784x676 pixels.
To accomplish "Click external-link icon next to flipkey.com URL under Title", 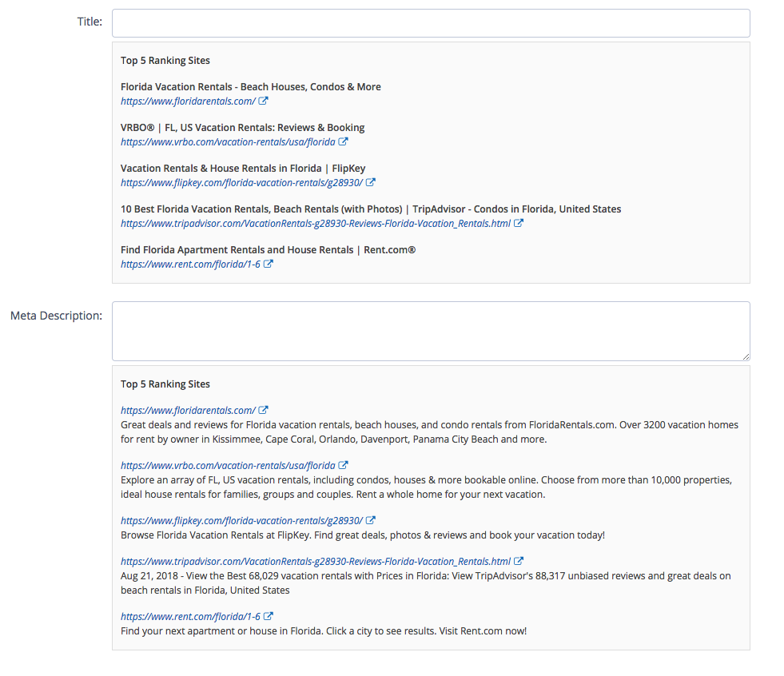I will [x=371, y=182].
